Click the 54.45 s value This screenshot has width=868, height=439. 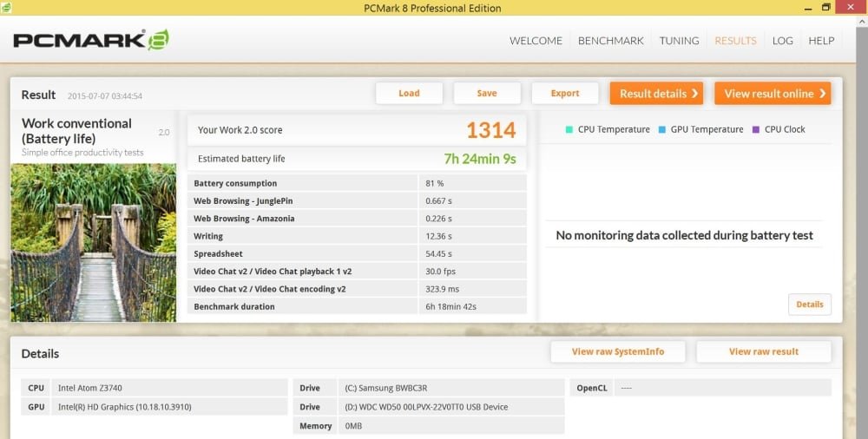point(439,254)
